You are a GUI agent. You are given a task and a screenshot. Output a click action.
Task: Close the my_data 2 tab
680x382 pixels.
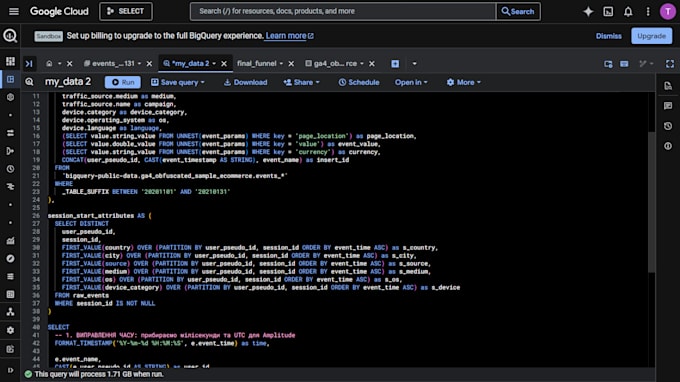coord(224,64)
